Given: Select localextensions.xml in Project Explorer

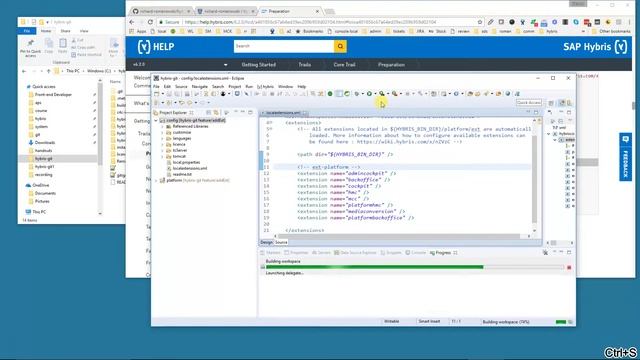Looking at the screenshot, I should 189,168.
